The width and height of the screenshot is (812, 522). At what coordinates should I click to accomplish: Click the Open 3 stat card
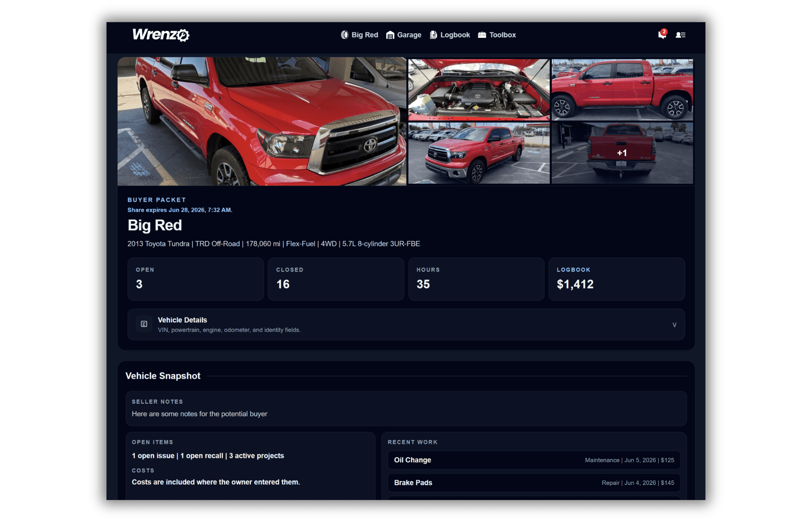pyautogui.click(x=196, y=279)
